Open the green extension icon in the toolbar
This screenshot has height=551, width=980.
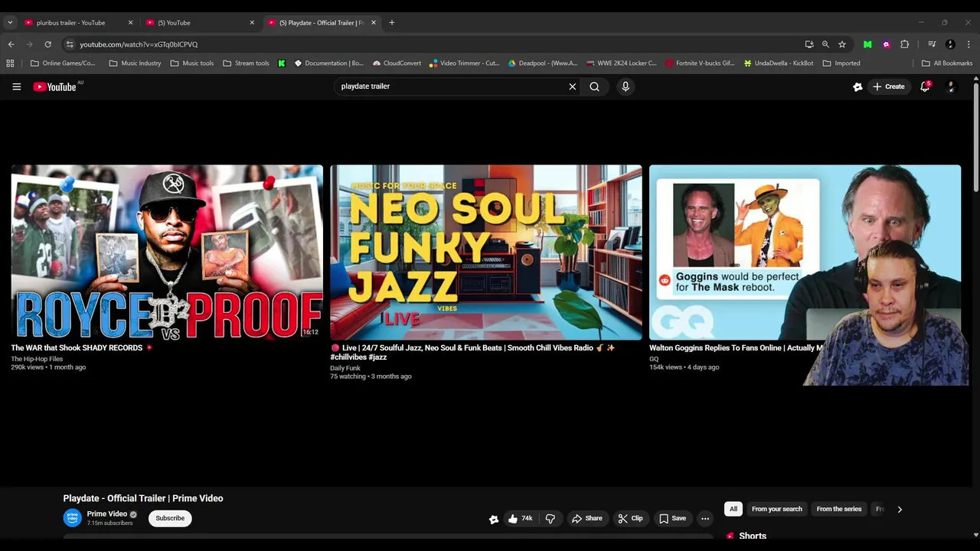[867, 44]
